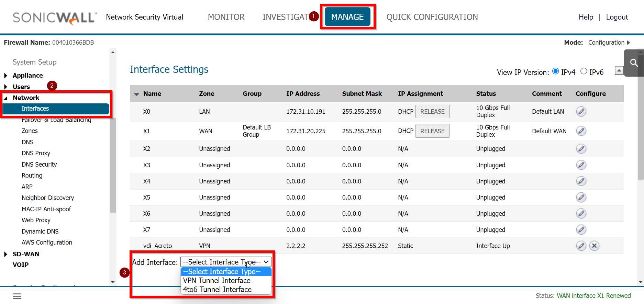
Task: Sort table by Status column header
Action: (486, 94)
